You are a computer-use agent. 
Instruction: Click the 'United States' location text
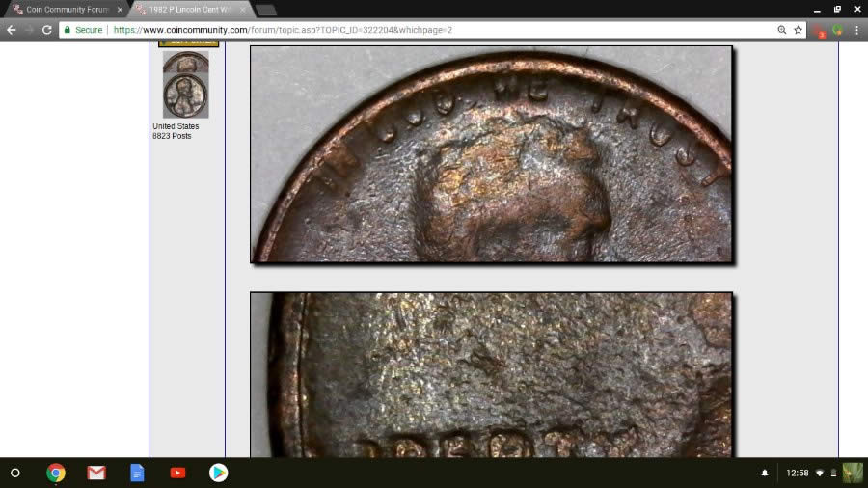(176, 126)
